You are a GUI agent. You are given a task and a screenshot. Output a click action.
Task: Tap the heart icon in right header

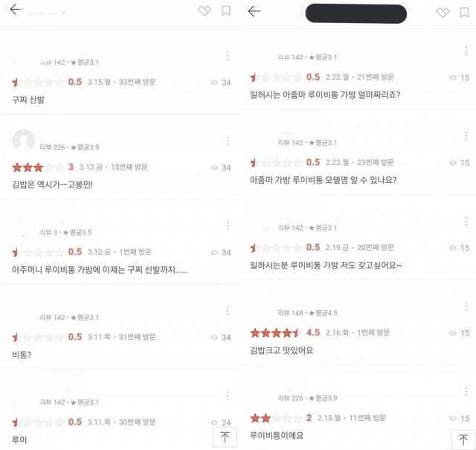click(x=443, y=13)
